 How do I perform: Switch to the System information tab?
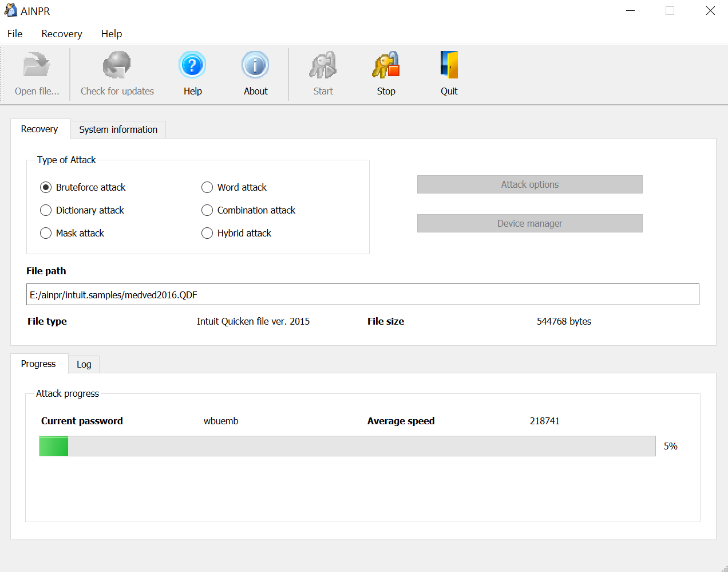pos(118,129)
